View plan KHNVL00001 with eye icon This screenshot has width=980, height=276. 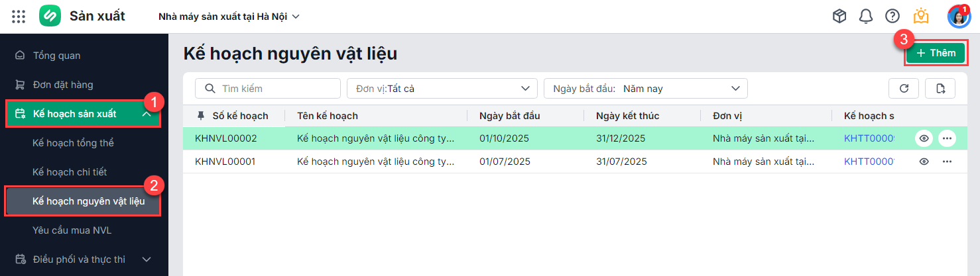(x=924, y=161)
